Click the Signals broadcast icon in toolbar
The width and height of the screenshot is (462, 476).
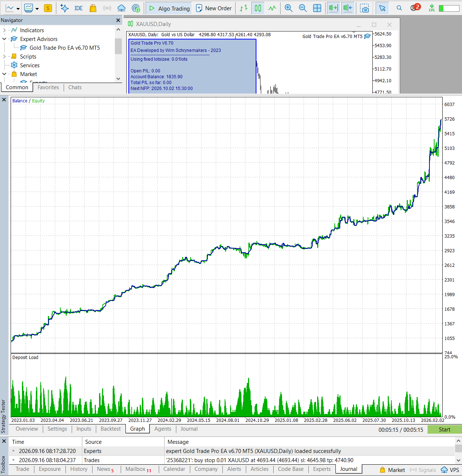click(x=107, y=8)
